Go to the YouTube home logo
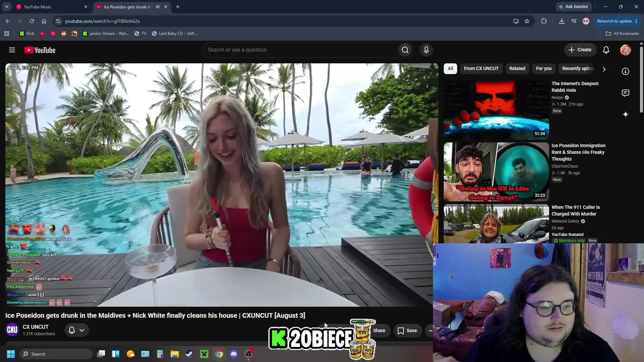 pos(40,50)
